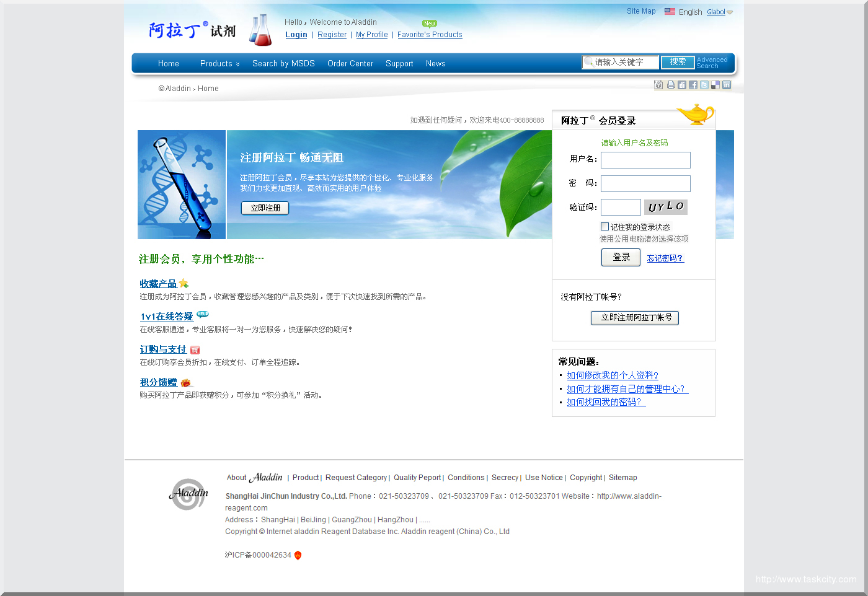Go to Search by MSDS menu

click(x=283, y=64)
